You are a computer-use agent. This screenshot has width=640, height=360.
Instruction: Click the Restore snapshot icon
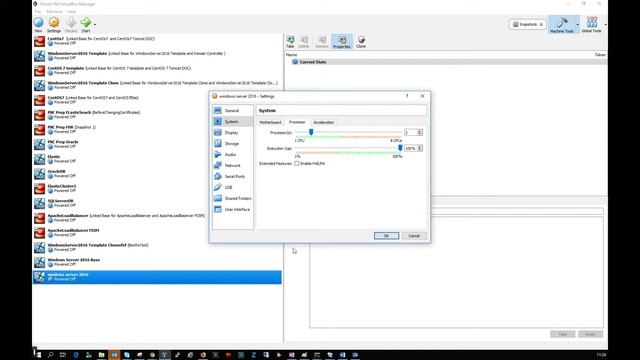322,42
